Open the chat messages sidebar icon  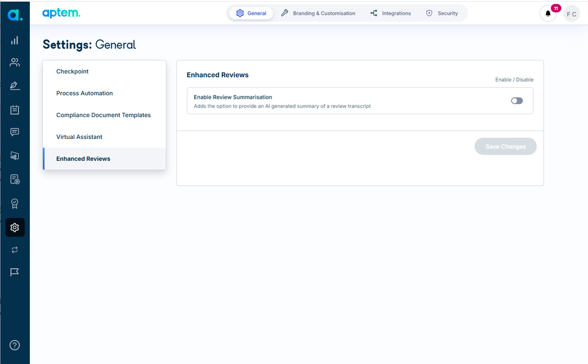click(x=14, y=132)
